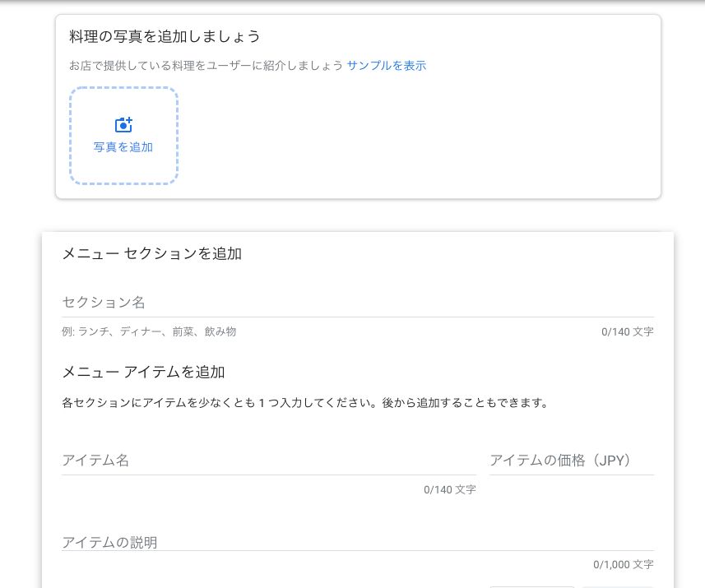Viewport: 705px width, 588px height.
Task: Open the photo picker via the camera-plus icon
Action: [123, 124]
